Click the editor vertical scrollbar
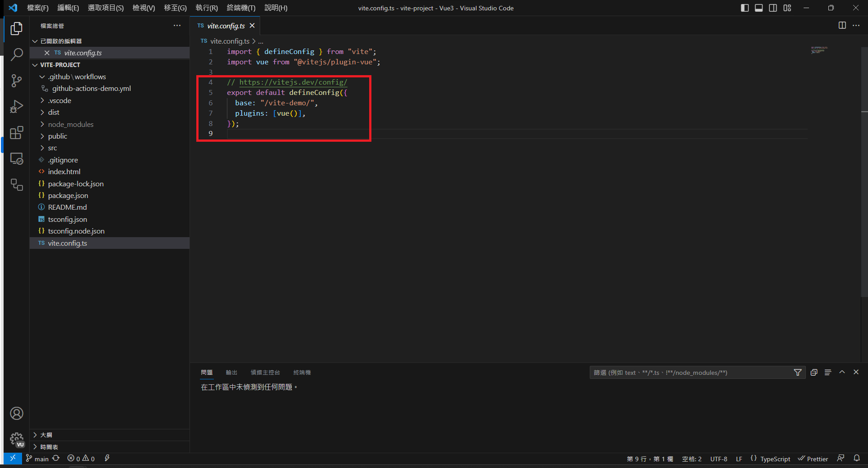 864,171
